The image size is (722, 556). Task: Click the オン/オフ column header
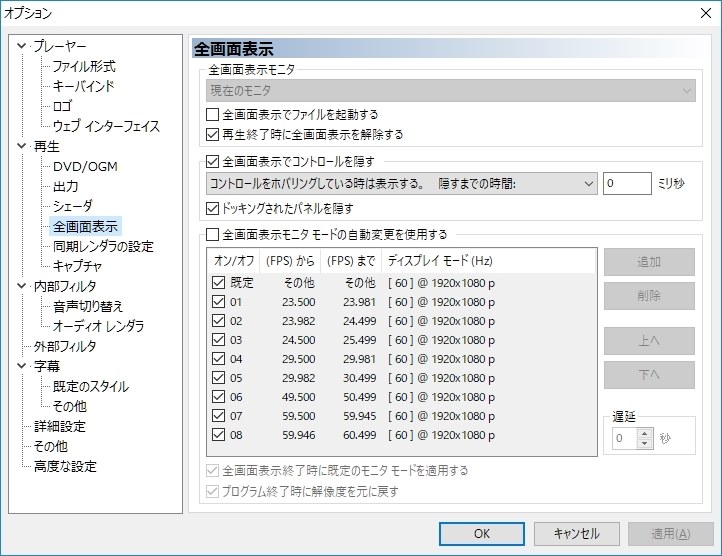[234, 261]
